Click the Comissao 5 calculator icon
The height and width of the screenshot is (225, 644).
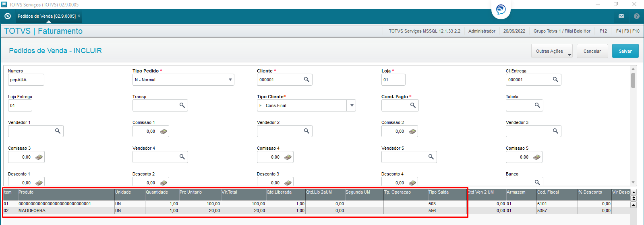pyautogui.click(x=536, y=157)
